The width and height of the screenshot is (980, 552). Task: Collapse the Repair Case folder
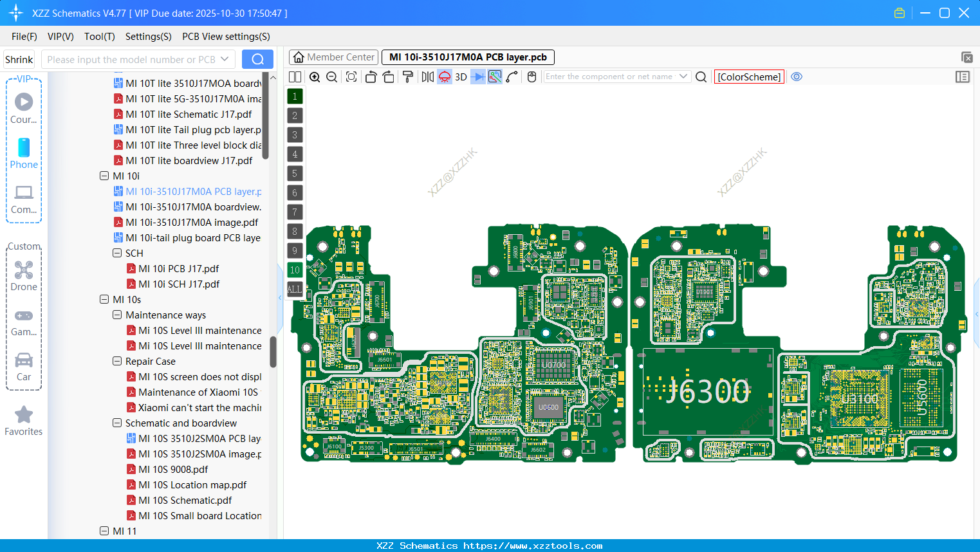117,361
